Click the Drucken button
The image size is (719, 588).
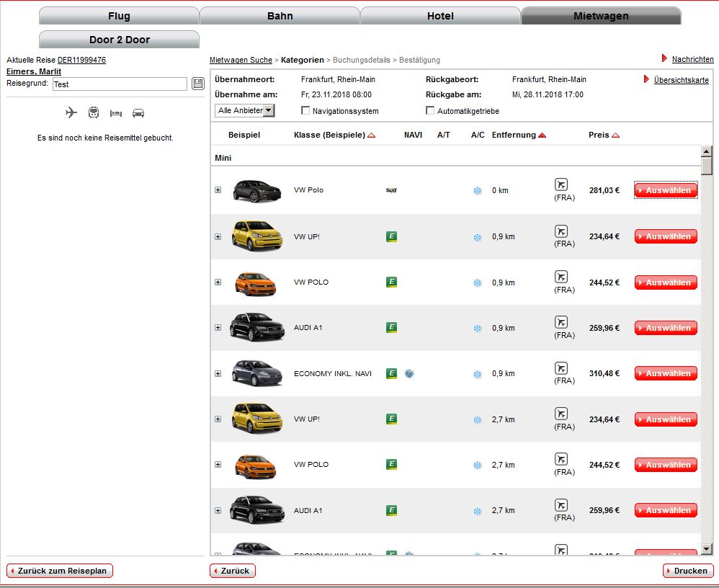click(688, 571)
